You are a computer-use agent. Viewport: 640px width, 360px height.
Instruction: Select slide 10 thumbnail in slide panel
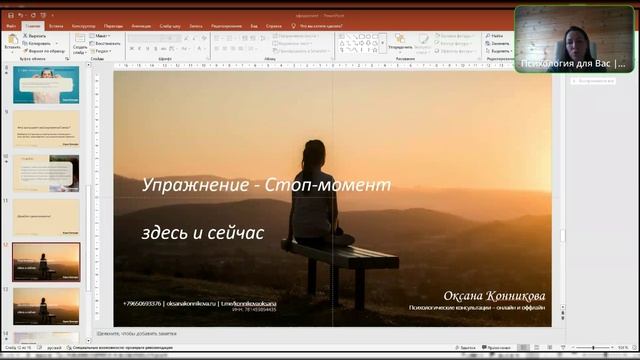(x=46, y=173)
